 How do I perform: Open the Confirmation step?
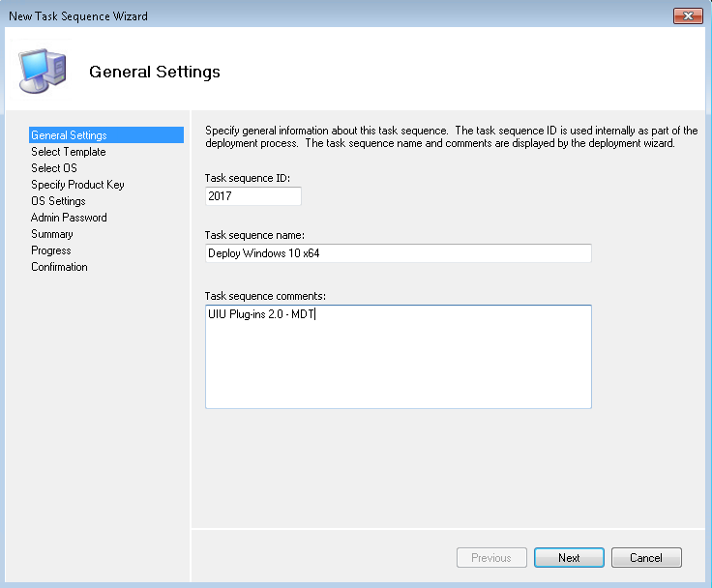pyautogui.click(x=59, y=267)
